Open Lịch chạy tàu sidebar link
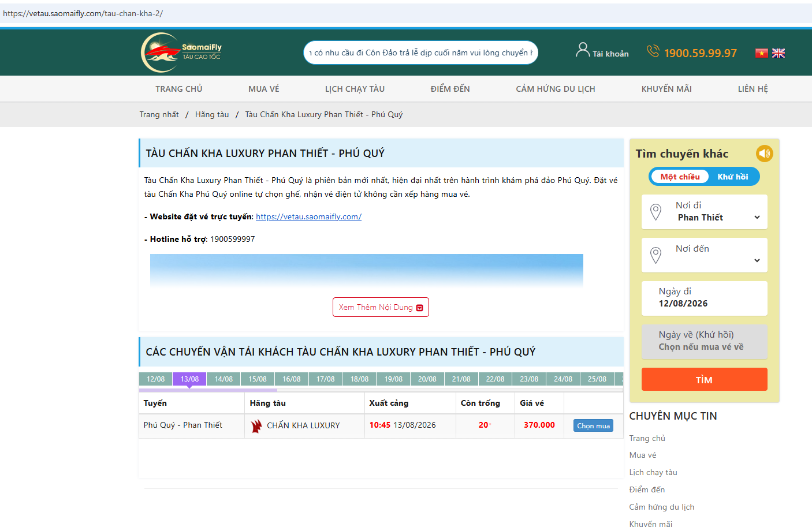 click(653, 472)
